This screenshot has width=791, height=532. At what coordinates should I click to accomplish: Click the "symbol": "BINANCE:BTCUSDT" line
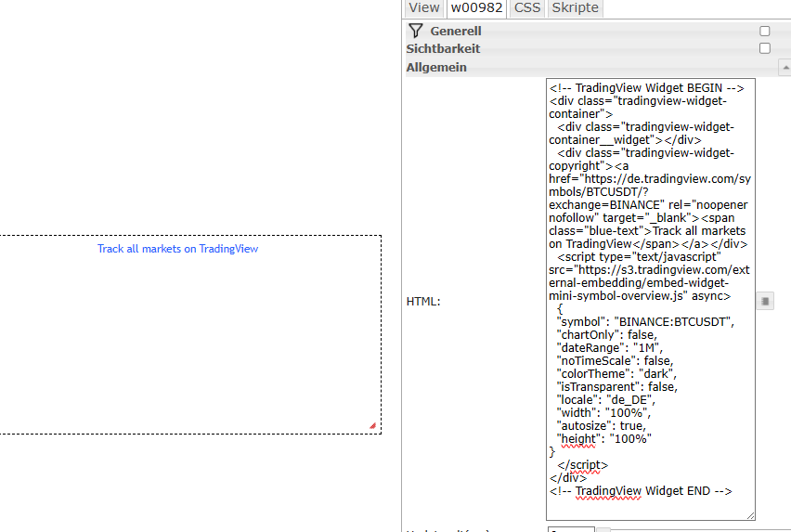[645, 322]
